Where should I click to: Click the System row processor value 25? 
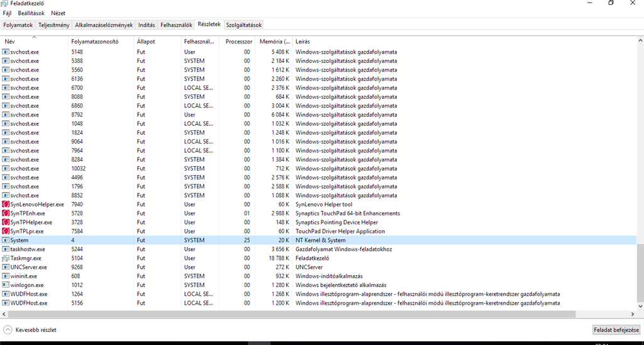pos(247,240)
